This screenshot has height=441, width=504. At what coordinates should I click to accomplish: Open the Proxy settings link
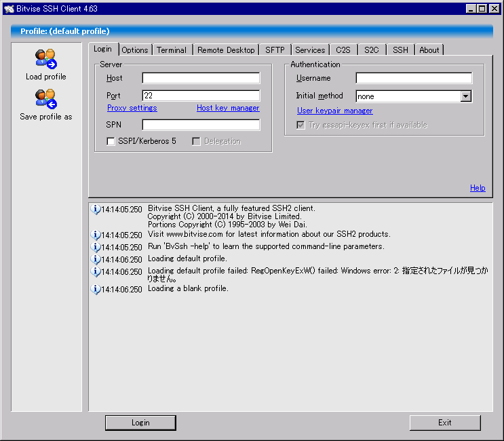[132, 108]
